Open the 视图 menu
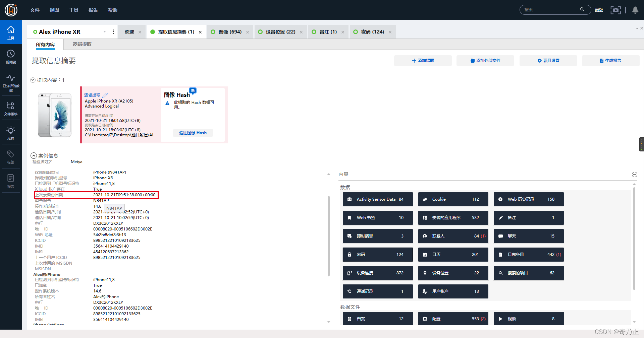Image resolution: width=644 pixels, height=338 pixels. pyautogui.click(x=54, y=10)
